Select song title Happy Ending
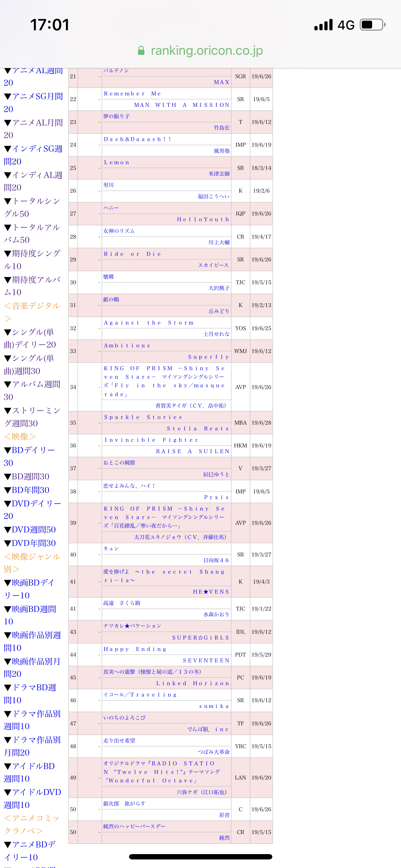Viewport: 401px width, 868px height. [135, 649]
